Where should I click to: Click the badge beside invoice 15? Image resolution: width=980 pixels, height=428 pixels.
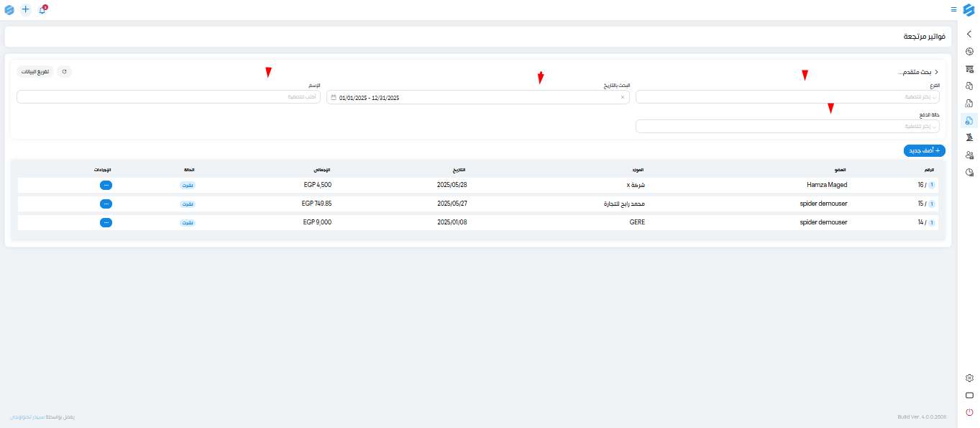932,204
